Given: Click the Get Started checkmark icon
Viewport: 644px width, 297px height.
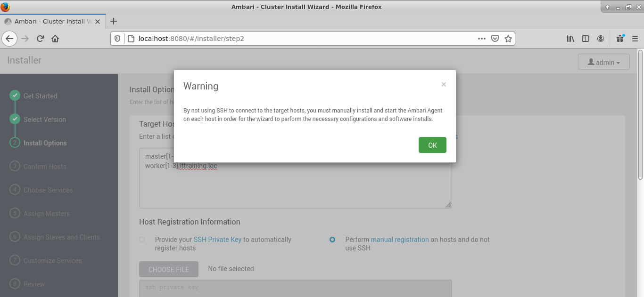Looking at the screenshot, I should (x=15, y=96).
